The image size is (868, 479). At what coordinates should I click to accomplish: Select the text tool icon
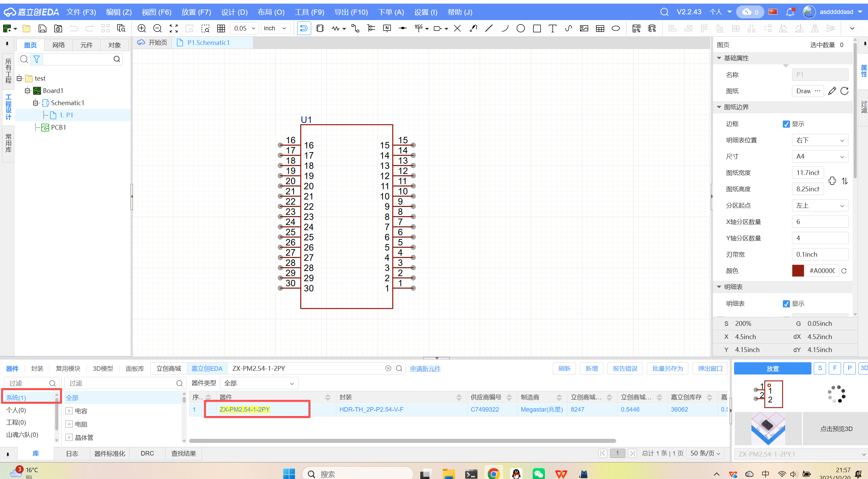[552, 29]
